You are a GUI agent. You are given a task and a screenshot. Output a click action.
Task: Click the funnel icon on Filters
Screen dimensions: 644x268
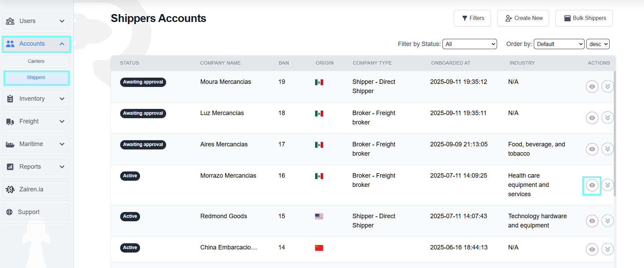click(x=465, y=18)
